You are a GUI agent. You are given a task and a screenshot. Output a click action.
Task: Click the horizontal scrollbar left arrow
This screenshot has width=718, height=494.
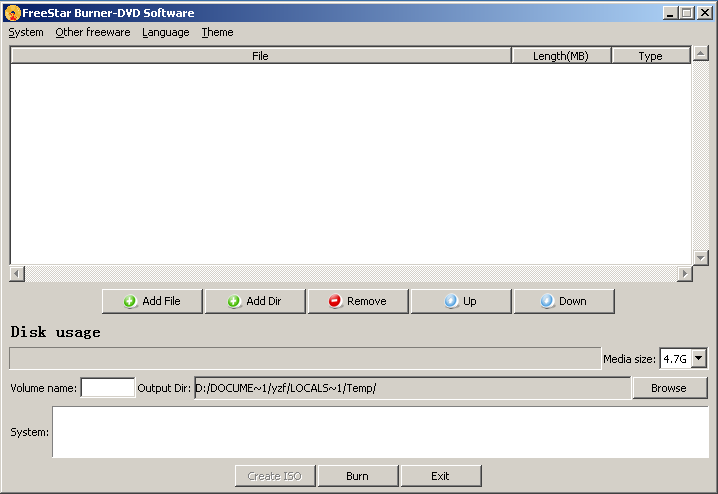[x=17, y=274]
